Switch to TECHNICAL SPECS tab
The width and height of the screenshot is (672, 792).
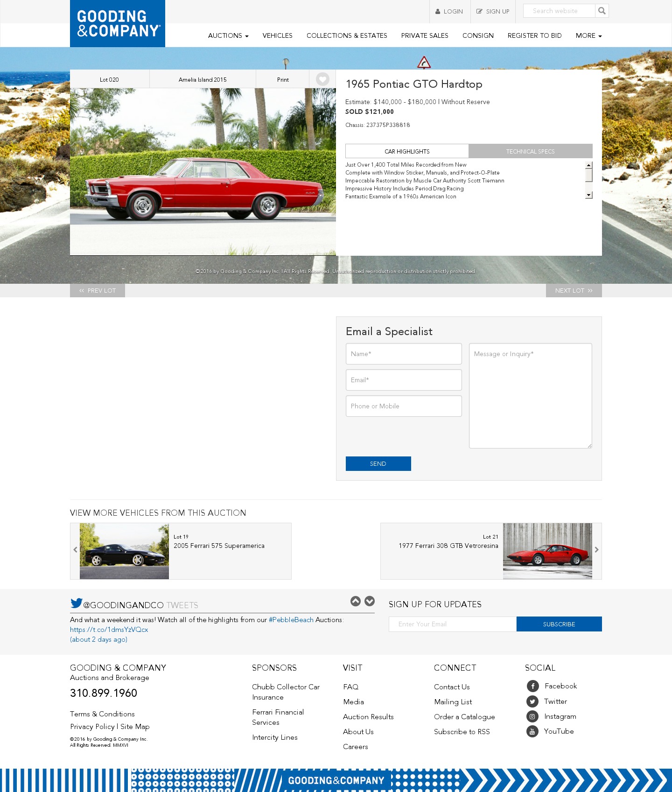click(x=531, y=151)
